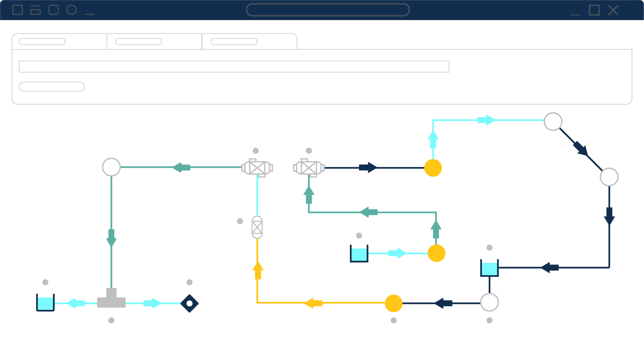Open the third tab
The width and height of the screenshot is (644, 362).
[x=250, y=41]
